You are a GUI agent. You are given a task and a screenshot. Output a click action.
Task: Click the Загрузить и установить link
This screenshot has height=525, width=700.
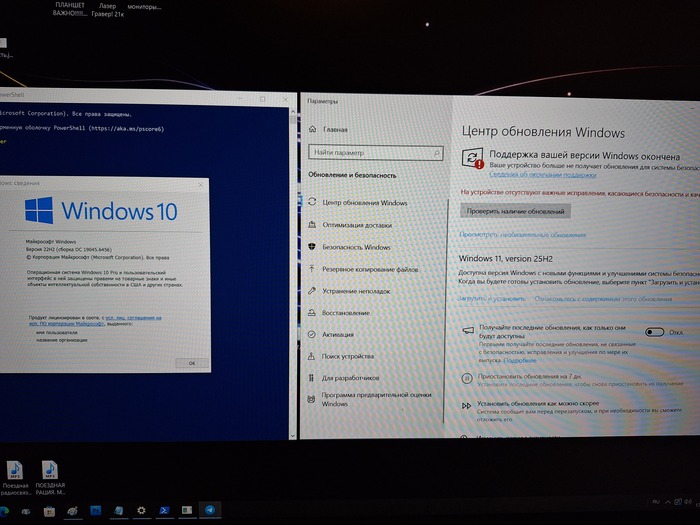click(492, 299)
